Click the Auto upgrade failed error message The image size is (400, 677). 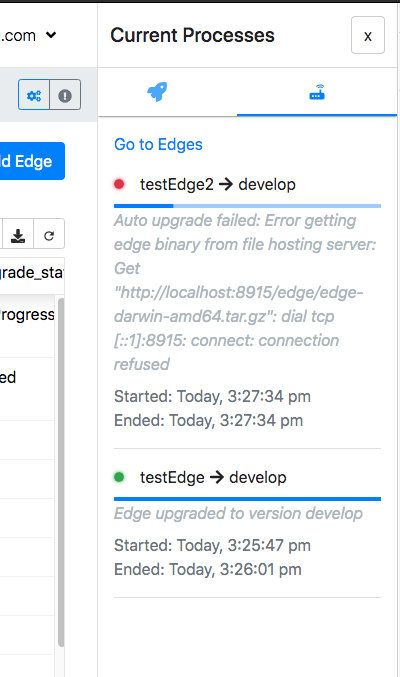point(245,292)
